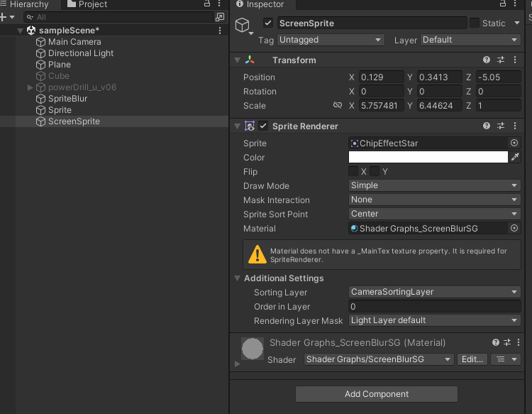Screen dimensions: 532x414
Task: Click the Hierarchy panel lock icon
Action: tap(207, 4)
